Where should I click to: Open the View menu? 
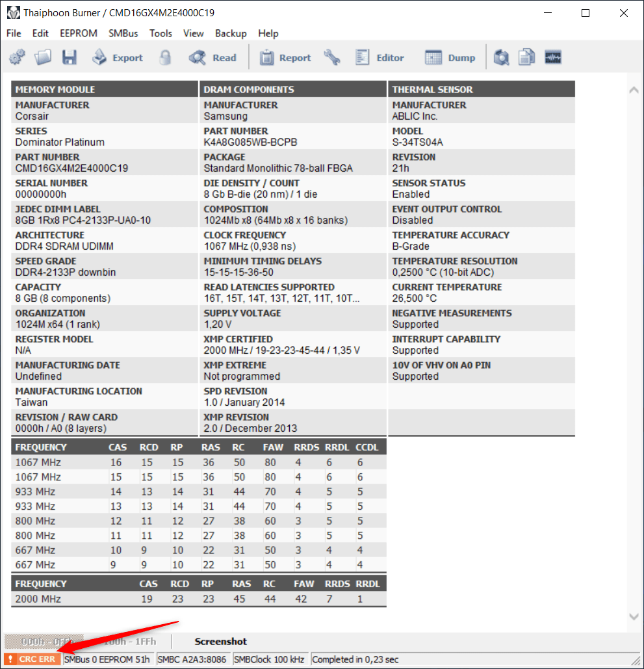click(193, 33)
